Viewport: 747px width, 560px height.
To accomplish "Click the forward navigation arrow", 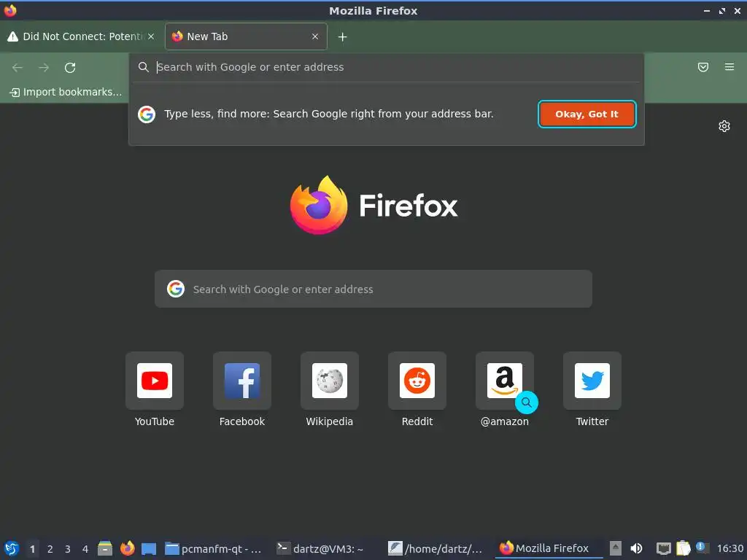I will pos(44,68).
